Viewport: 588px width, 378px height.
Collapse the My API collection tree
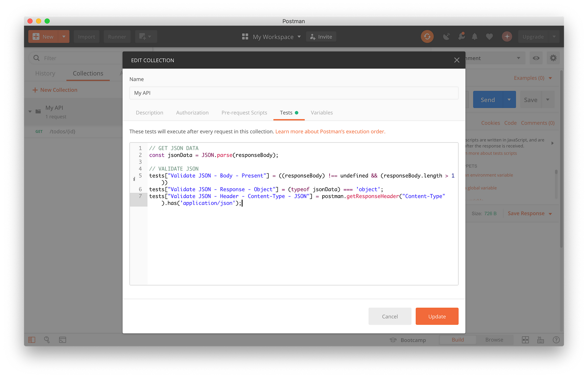point(30,111)
